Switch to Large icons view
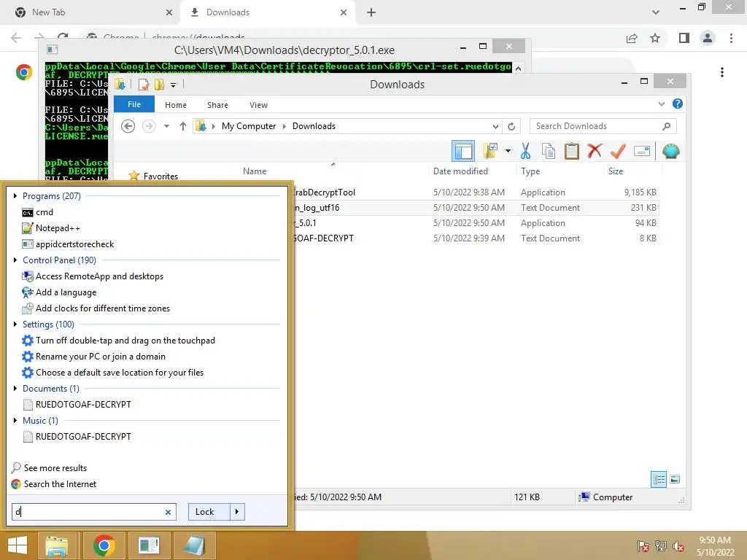 tap(675, 480)
